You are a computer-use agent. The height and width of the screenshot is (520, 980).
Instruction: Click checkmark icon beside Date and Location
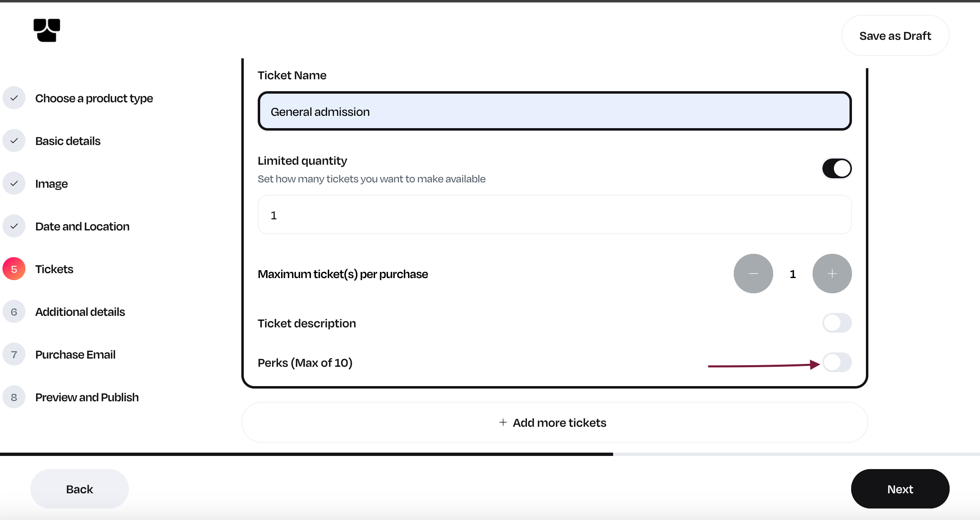click(x=14, y=226)
